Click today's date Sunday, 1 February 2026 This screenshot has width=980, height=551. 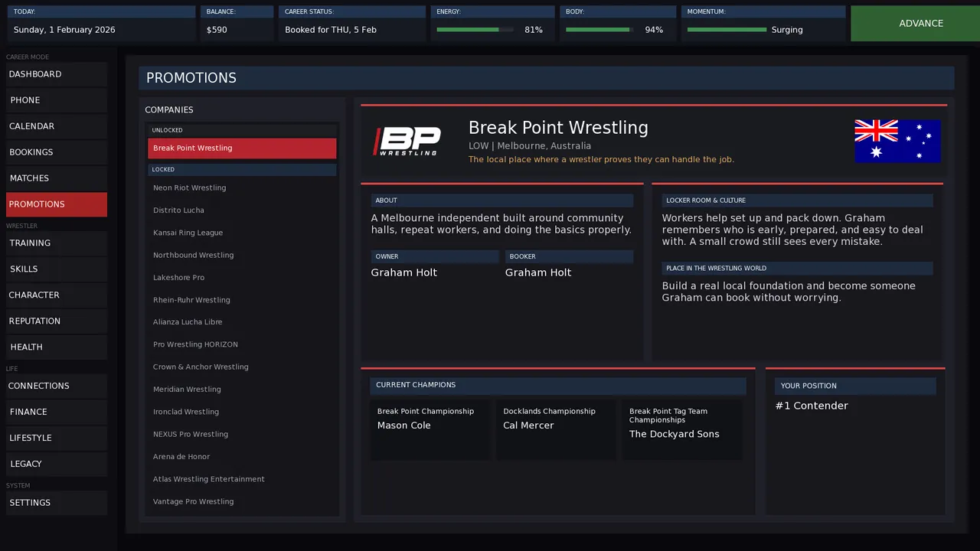click(x=64, y=30)
